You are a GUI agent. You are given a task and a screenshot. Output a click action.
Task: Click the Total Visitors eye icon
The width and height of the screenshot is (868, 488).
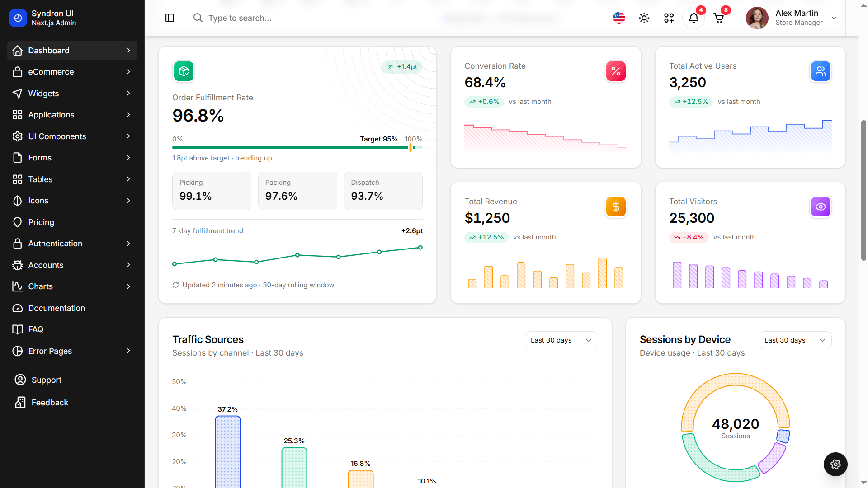coord(821,207)
